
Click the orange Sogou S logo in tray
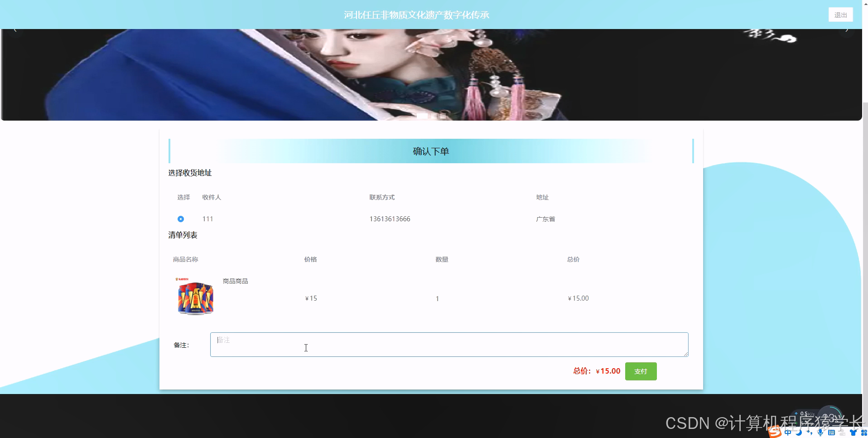tap(776, 432)
